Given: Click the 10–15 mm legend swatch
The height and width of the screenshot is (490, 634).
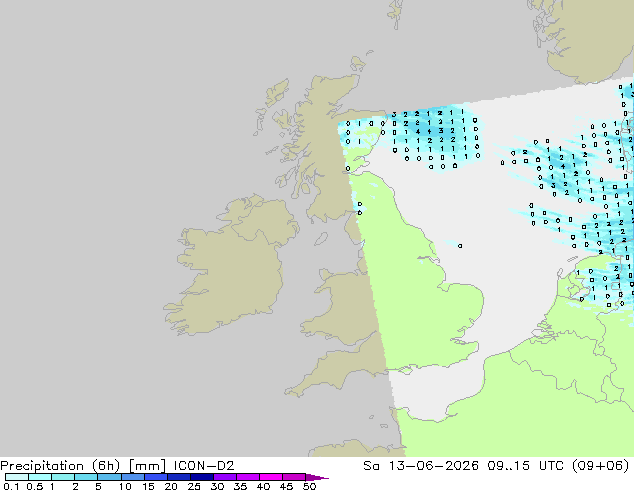Looking at the screenshot, I should pyautogui.click(x=132, y=477).
